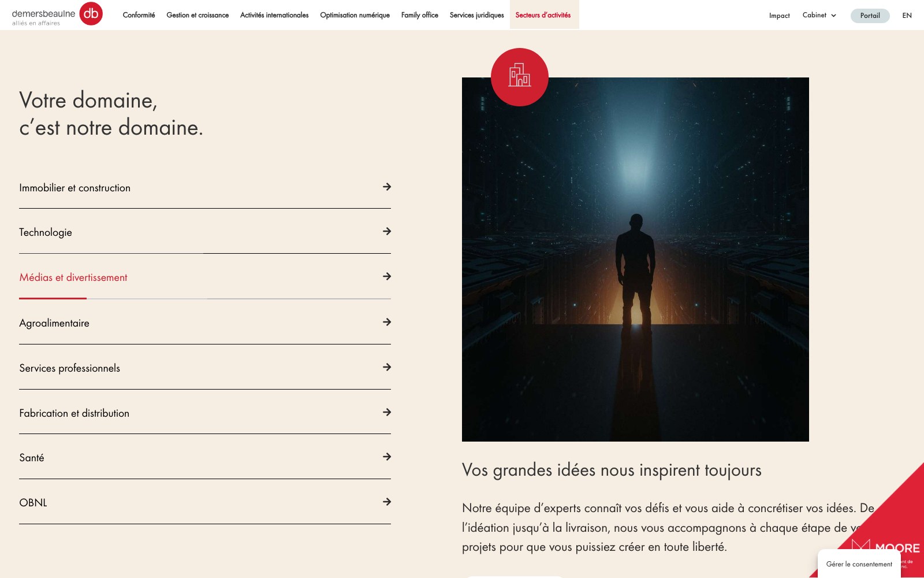
Task: Click arrow beside Agroalimentaire
Action: (387, 322)
